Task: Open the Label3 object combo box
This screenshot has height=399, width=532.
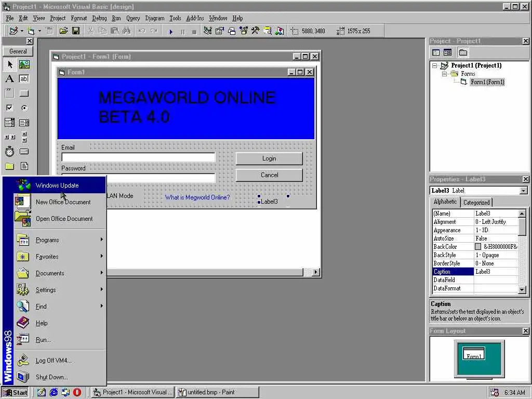Action: tap(523, 191)
